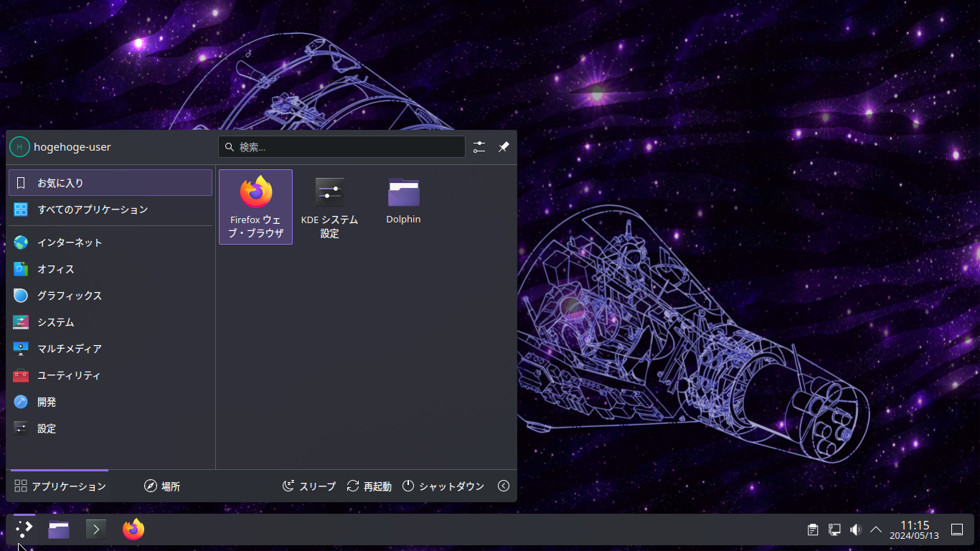This screenshot has width=980, height=551.
Task: Open the clipboard tray icon
Action: point(813,529)
